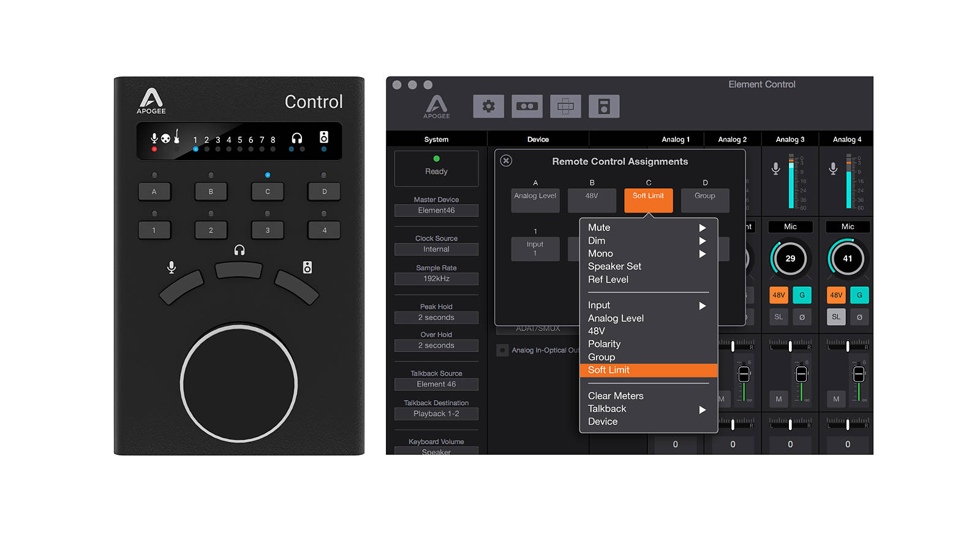Mute the Analog 3 channel with M
The width and height of the screenshot is (980, 535).
coord(778,399)
